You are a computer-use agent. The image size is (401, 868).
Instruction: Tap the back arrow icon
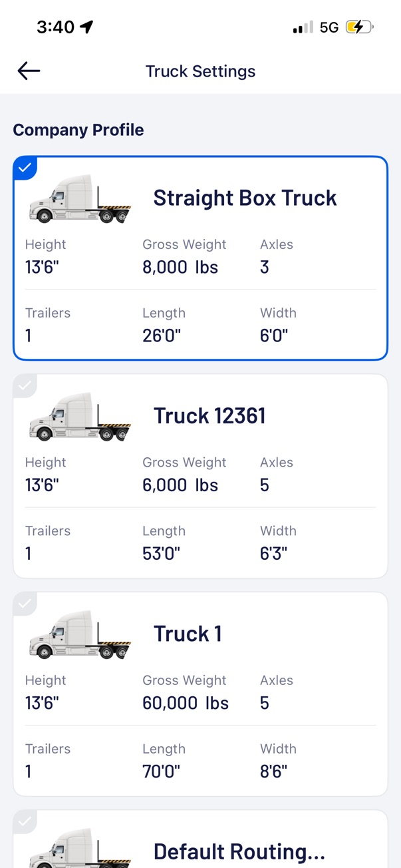[29, 71]
